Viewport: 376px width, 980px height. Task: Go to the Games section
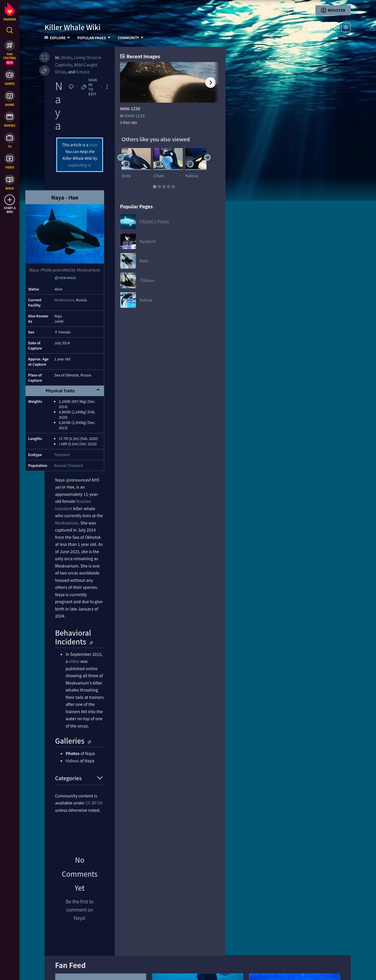[10, 78]
